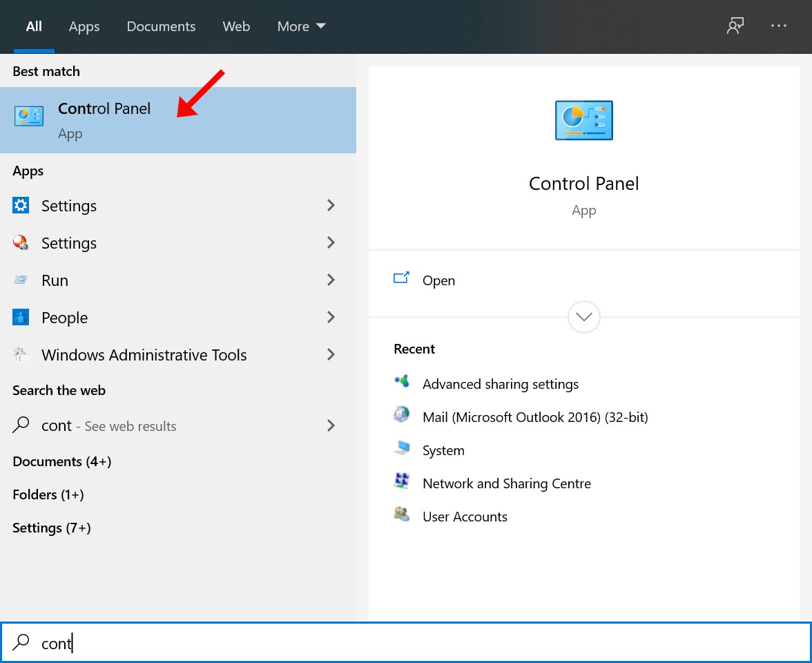
Task: Click Open to launch Control Panel
Action: 438,280
